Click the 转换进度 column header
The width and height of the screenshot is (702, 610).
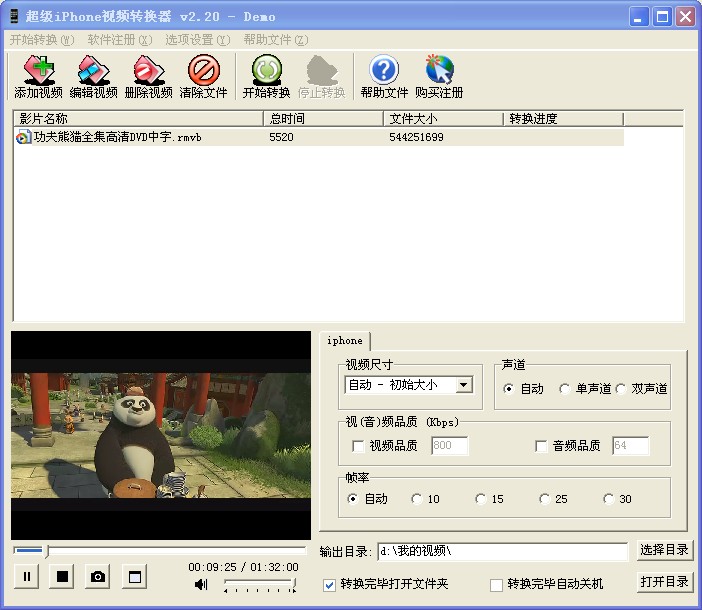(x=563, y=119)
